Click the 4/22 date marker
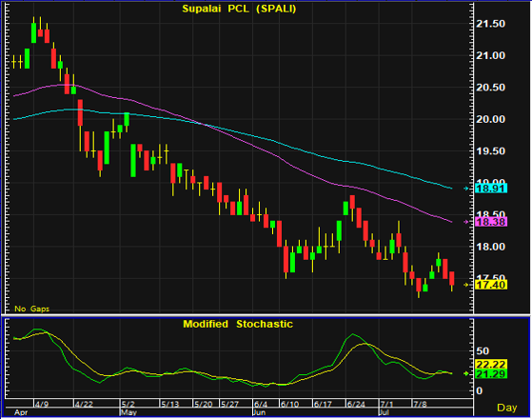Screen dimensions: 532x419 pyautogui.click(x=84, y=404)
